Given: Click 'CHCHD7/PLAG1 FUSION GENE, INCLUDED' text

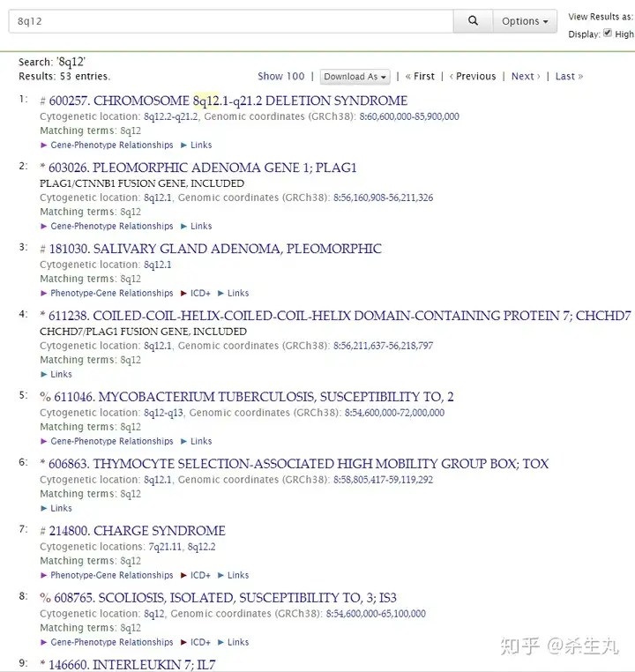Looking at the screenshot, I should pos(143,332).
